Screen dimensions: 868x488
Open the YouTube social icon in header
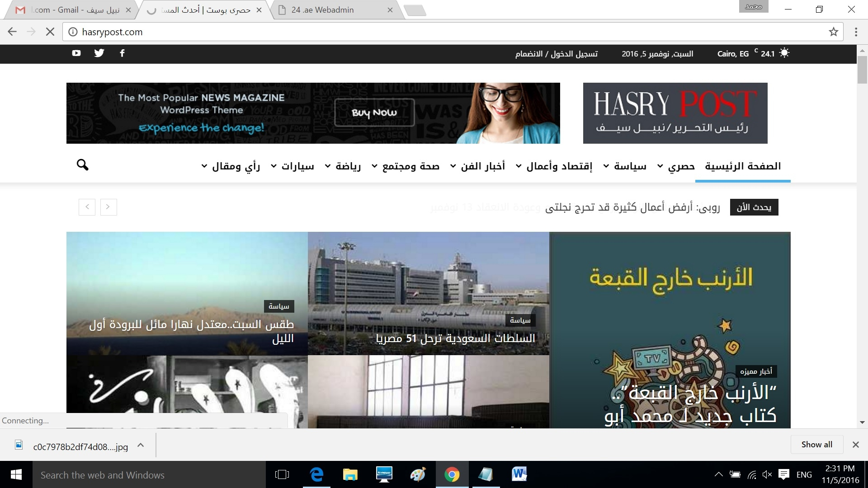coord(76,53)
